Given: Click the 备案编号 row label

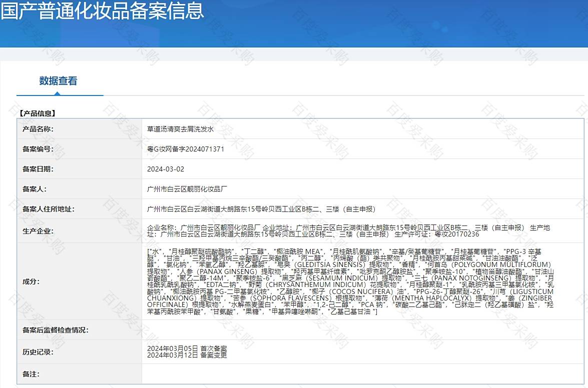Looking at the screenshot, I should (x=38, y=149).
